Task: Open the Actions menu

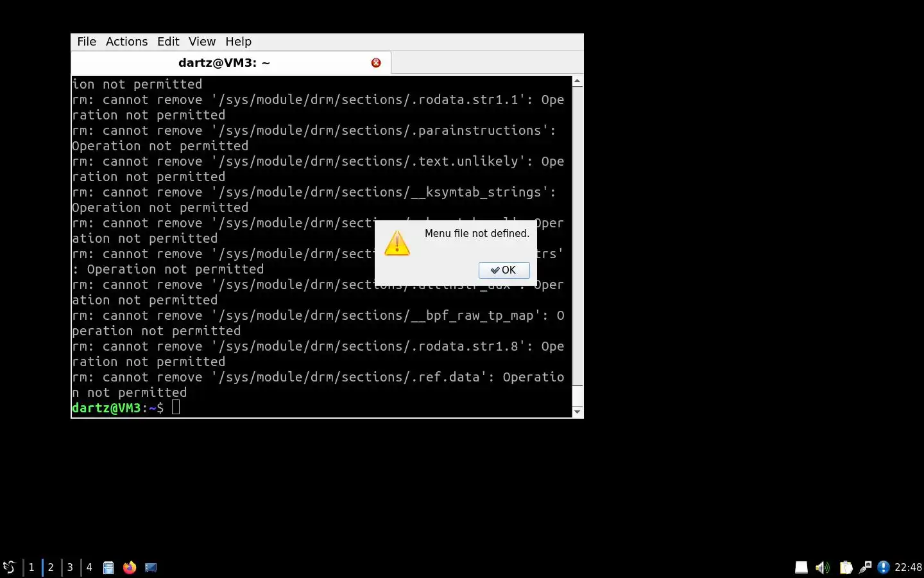Action: (x=126, y=42)
